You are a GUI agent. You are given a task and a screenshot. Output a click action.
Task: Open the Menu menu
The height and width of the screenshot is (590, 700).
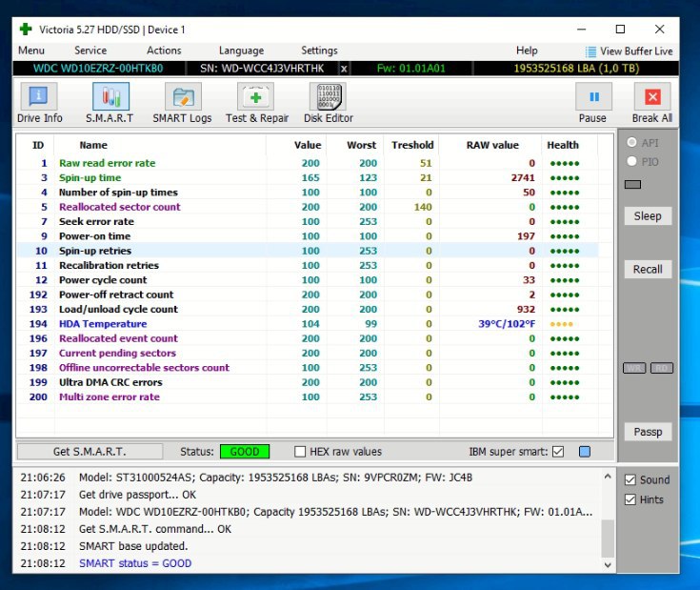click(x=31, y=51)
